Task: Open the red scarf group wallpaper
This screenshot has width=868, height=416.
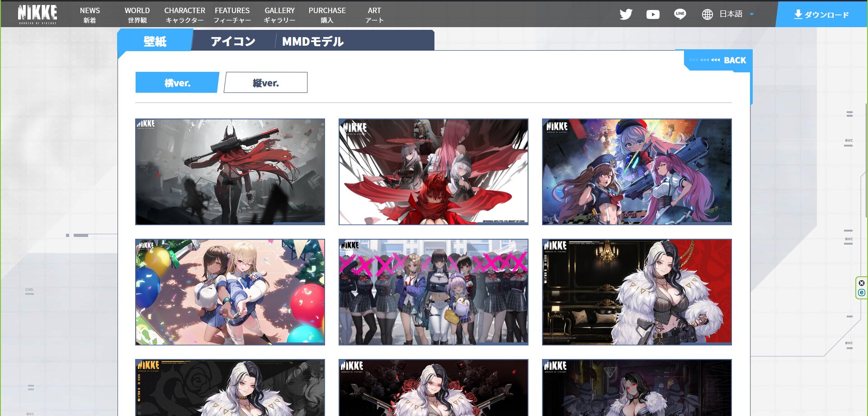Action: [x=434, y=172]
